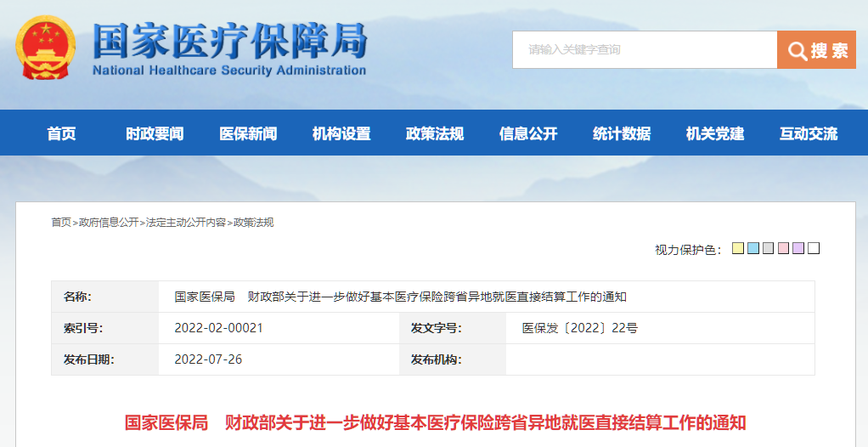Select the blue eye-protection color swatch
This screenshot has width=868, height=447.
753,248
